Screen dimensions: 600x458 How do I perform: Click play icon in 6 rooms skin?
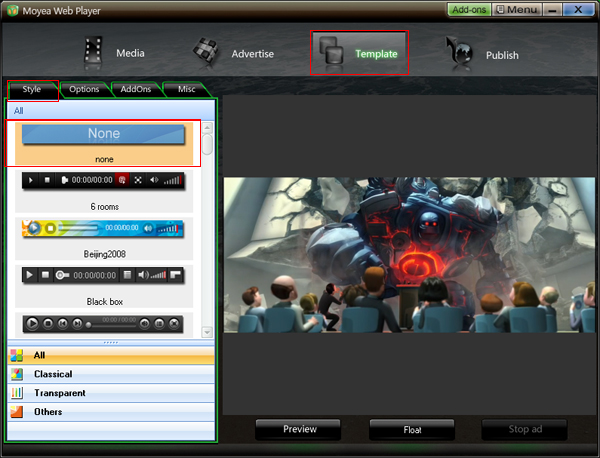point(31,180)
